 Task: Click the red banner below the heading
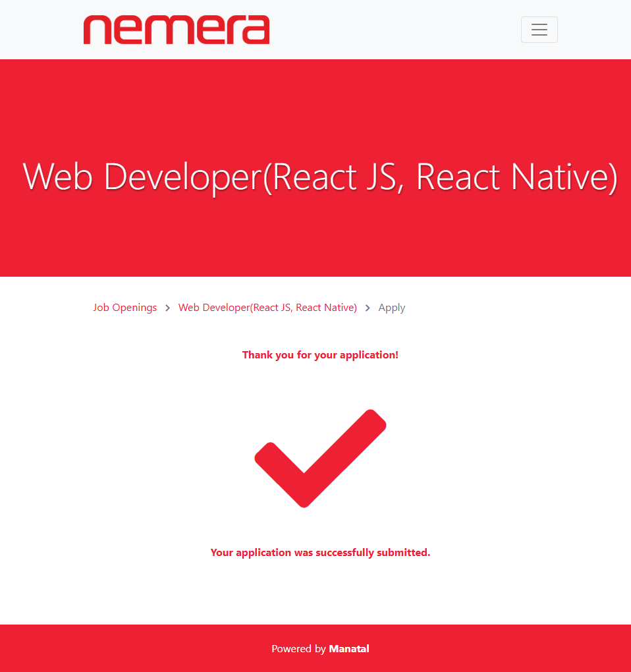[x=316, y=244]
